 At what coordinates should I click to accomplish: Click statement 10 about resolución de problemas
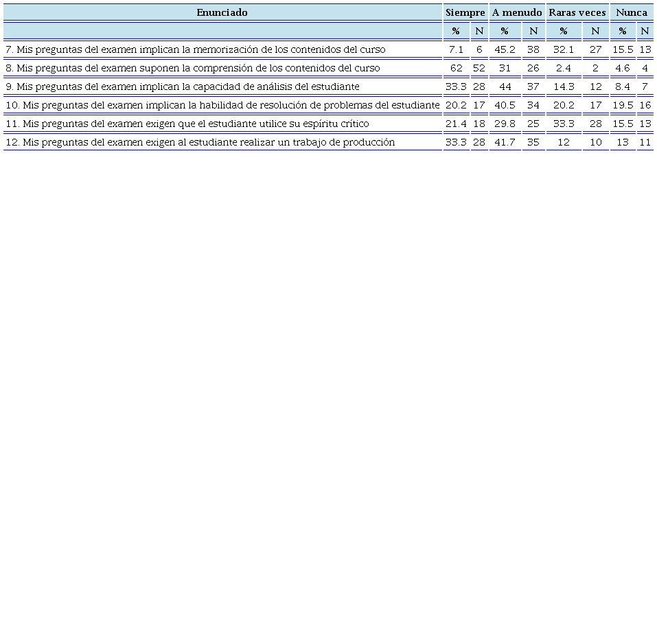[x=222, y=105]
